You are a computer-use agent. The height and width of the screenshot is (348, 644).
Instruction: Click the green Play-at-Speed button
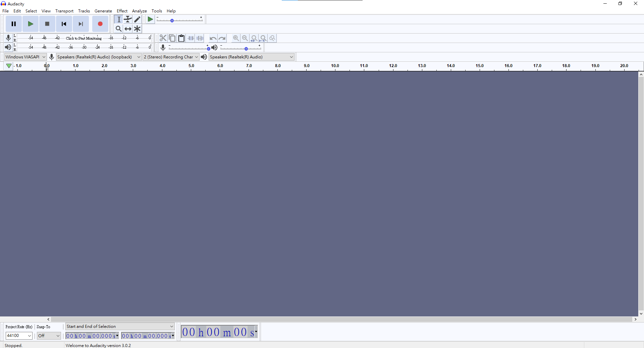150,19
